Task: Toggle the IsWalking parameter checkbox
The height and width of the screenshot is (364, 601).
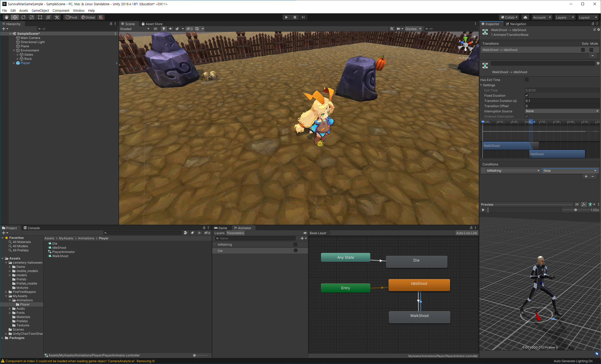Action: point(295,245)
